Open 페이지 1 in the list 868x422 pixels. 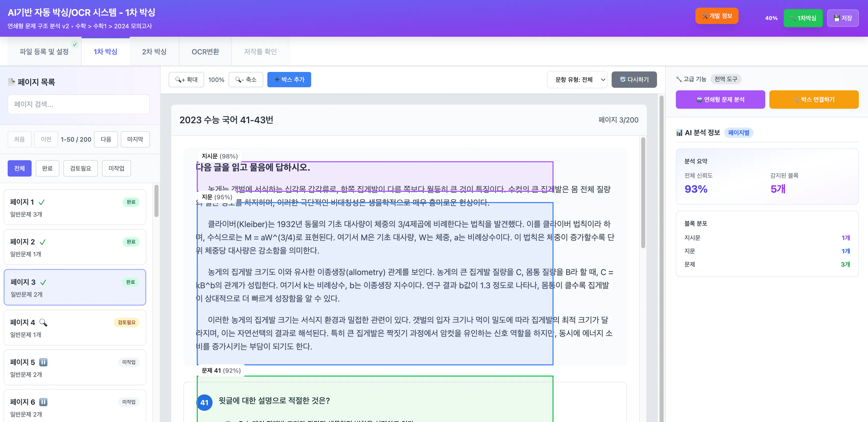click(x=75, y=207)
